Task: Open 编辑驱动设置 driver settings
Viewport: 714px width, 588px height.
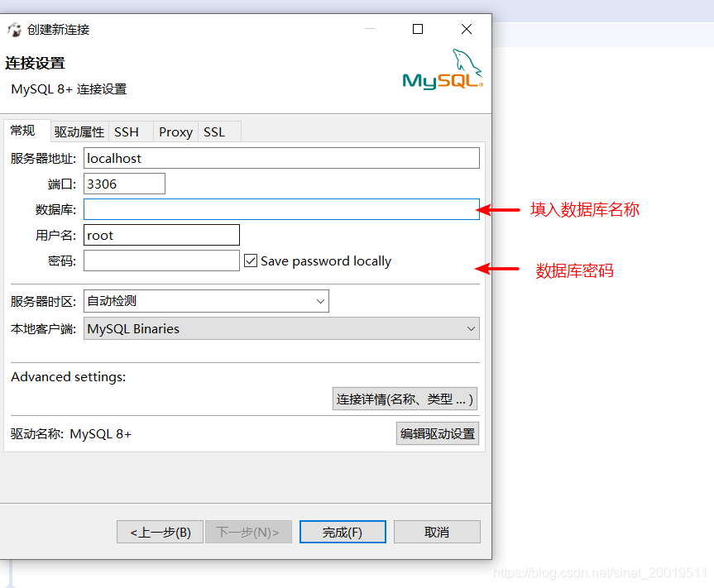Action: click(x=438, y=433)
